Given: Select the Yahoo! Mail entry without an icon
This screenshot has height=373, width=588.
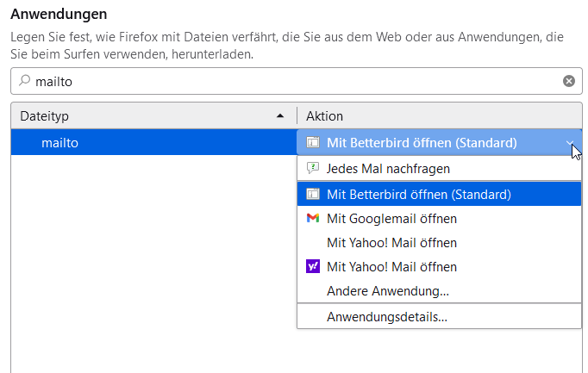Looking at the screenshot, I should click(391, 243).
